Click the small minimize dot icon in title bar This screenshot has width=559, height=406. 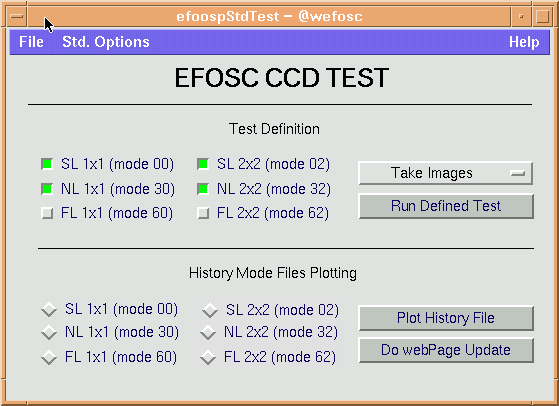pyautogui.click(x=521, y=16)
